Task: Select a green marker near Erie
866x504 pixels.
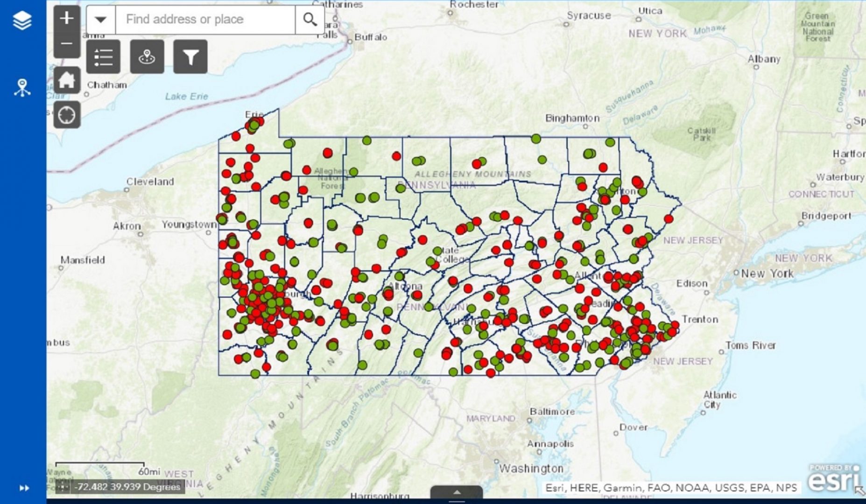Action: tap(253, 125)
